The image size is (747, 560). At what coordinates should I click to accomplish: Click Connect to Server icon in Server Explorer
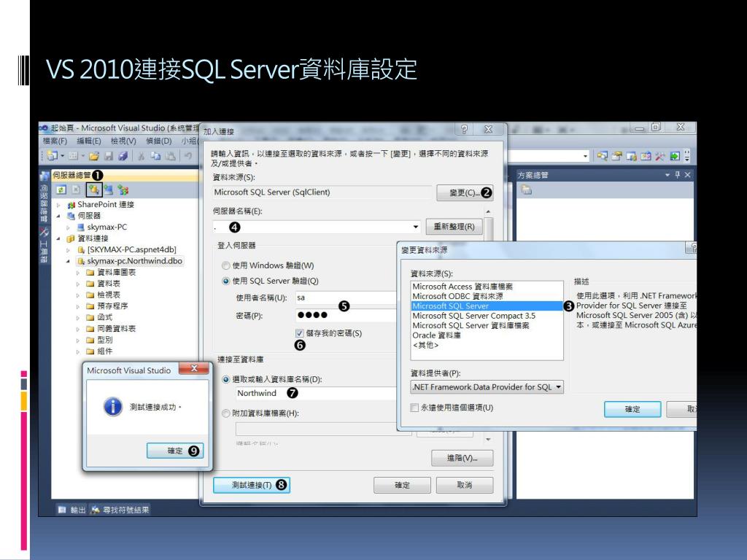(x=109, y=190)
